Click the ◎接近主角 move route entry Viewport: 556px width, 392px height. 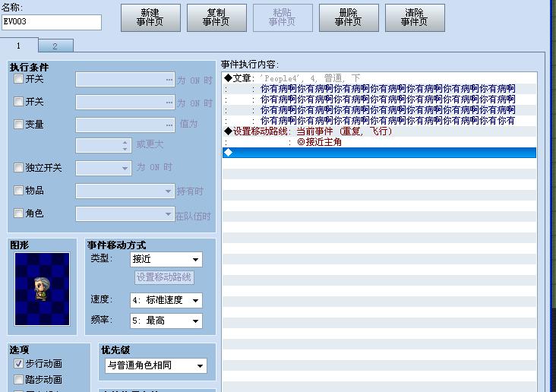coord(320,142)
